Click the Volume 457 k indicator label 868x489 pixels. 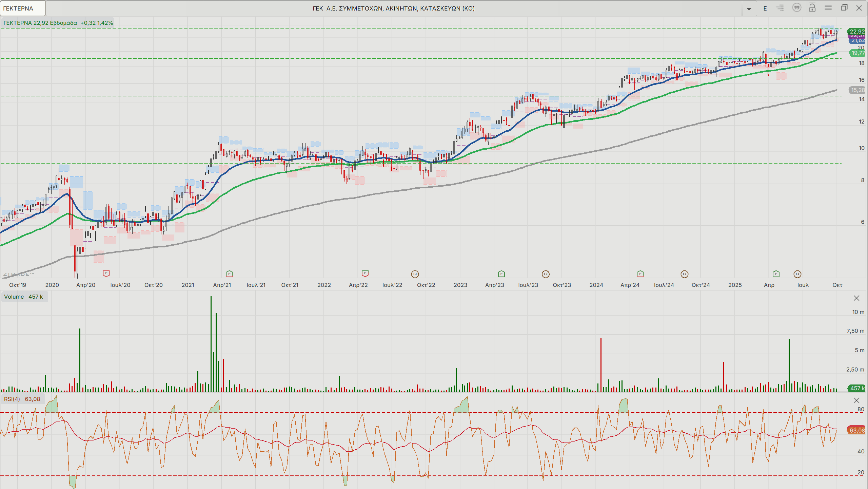[x=24, y=297]
